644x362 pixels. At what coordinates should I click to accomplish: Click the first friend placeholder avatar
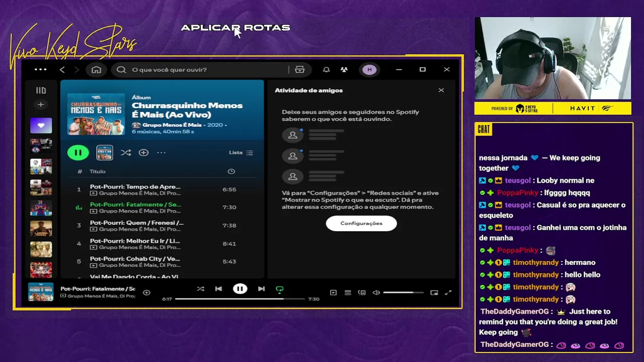292,135
